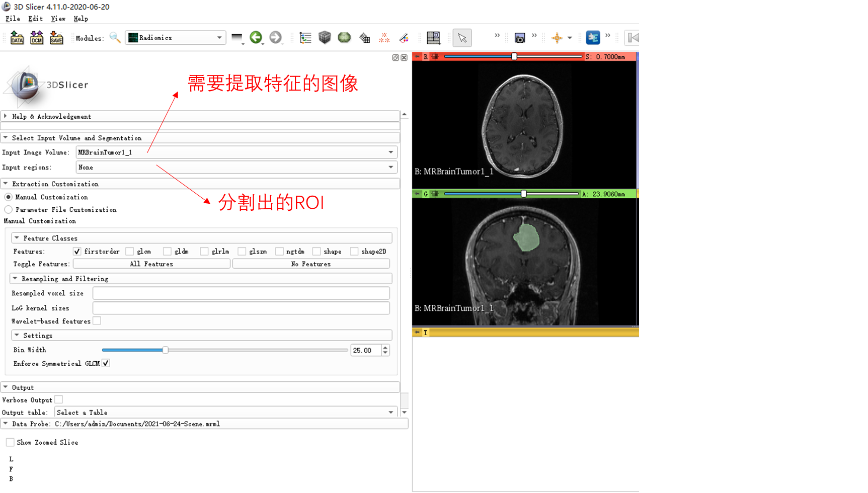Open Input regions dropdown
Screen dimensions: 868x493
[x=236, y=168]
